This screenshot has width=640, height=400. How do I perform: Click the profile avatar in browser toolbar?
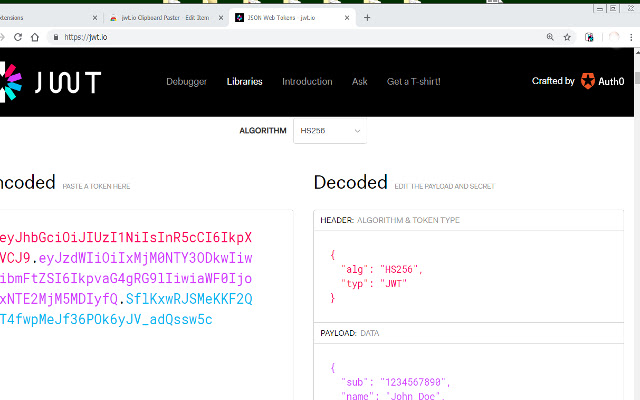(614, 37)
